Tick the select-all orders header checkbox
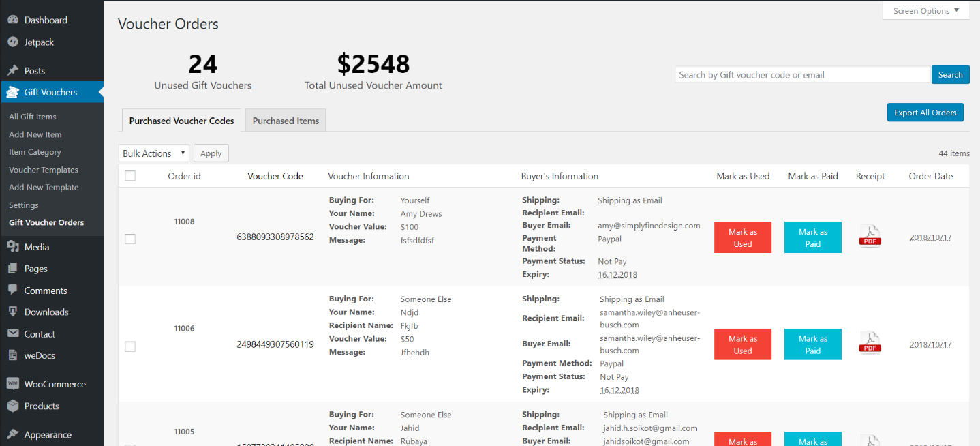This screenshot has width=980, height=446. point(130,176)
